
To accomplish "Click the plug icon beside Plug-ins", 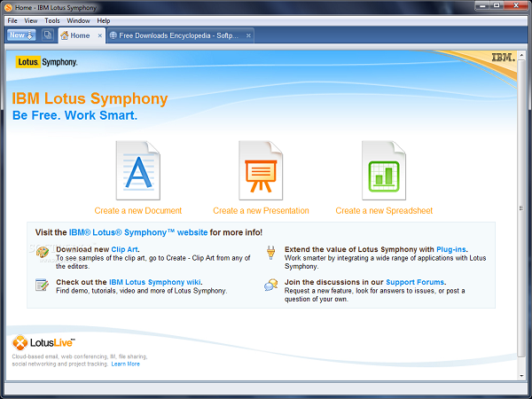I will [270, 253].
